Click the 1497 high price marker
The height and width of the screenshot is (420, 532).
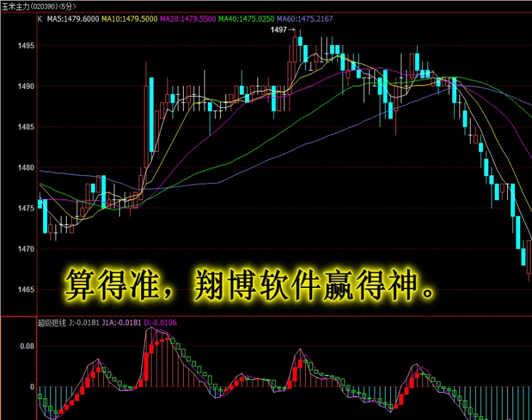tap(282, 30)
